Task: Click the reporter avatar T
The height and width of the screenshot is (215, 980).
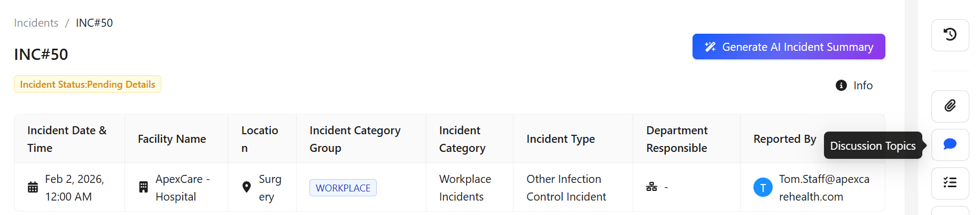Action: tap(763, 188)
